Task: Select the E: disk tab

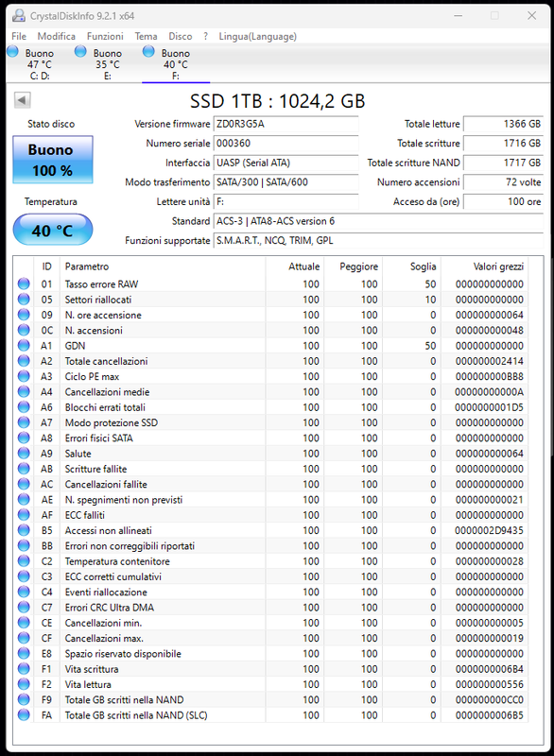Action: point(108,64)
